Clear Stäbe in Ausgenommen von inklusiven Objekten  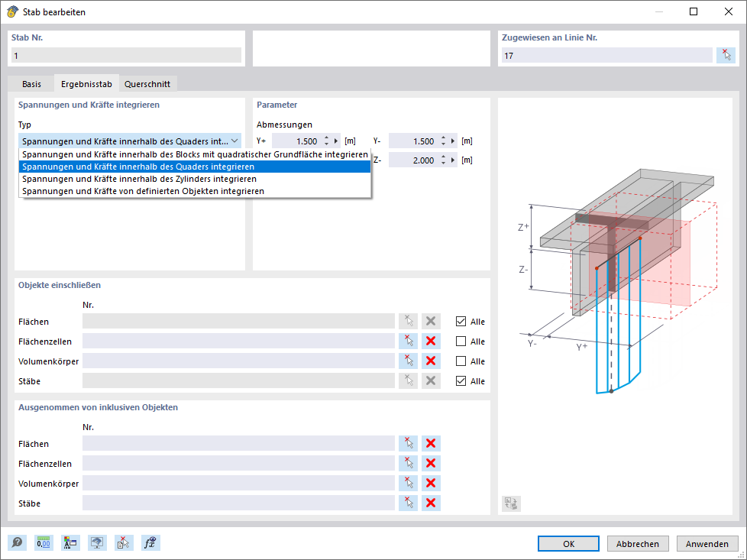point(431,503)
